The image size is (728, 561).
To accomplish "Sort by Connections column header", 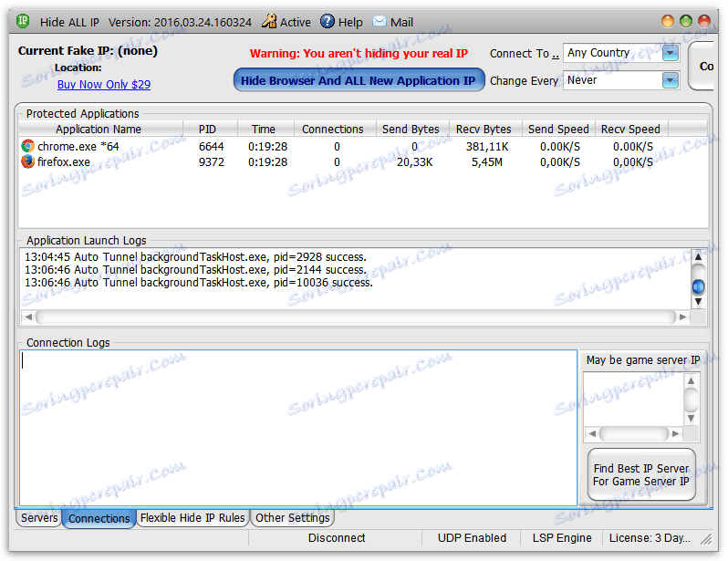I will coord(333,130).
